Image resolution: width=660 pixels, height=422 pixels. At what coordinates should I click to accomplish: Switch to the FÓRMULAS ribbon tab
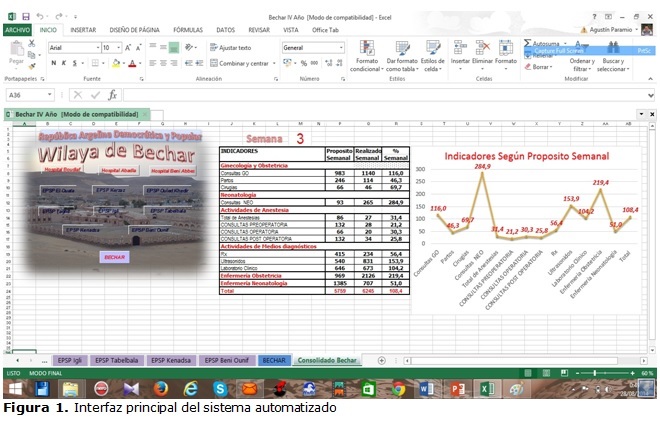pos(187,30)
